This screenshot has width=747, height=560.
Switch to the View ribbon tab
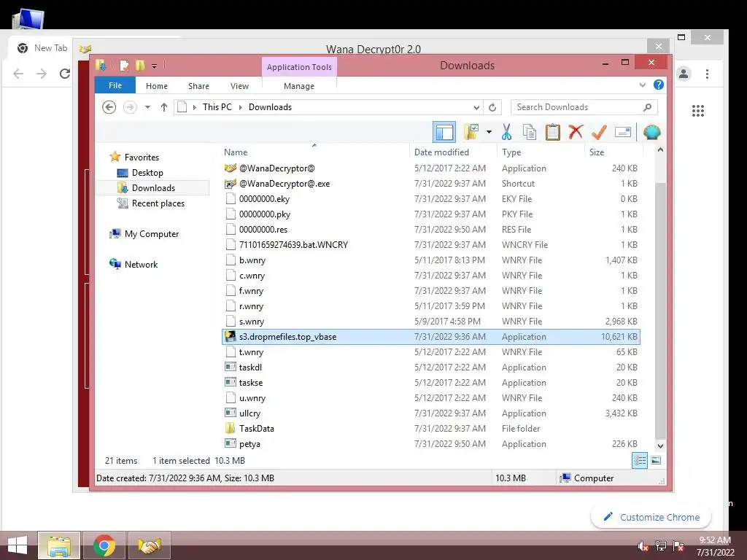pos(239,86)
